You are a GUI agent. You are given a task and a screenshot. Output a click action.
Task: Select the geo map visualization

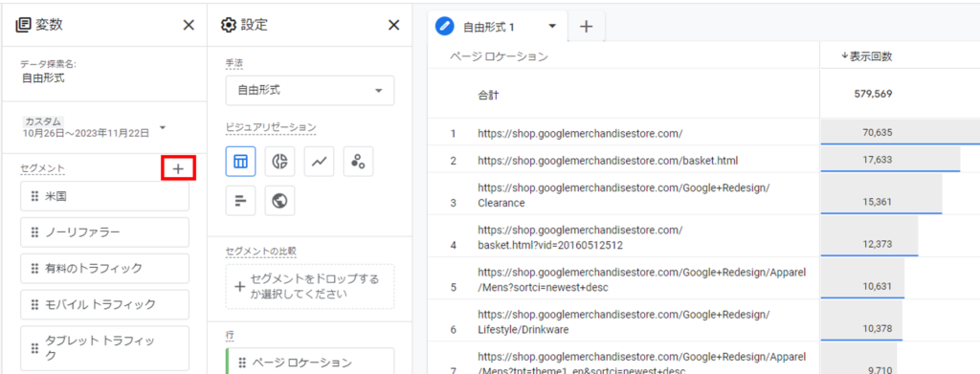point(279,201)
